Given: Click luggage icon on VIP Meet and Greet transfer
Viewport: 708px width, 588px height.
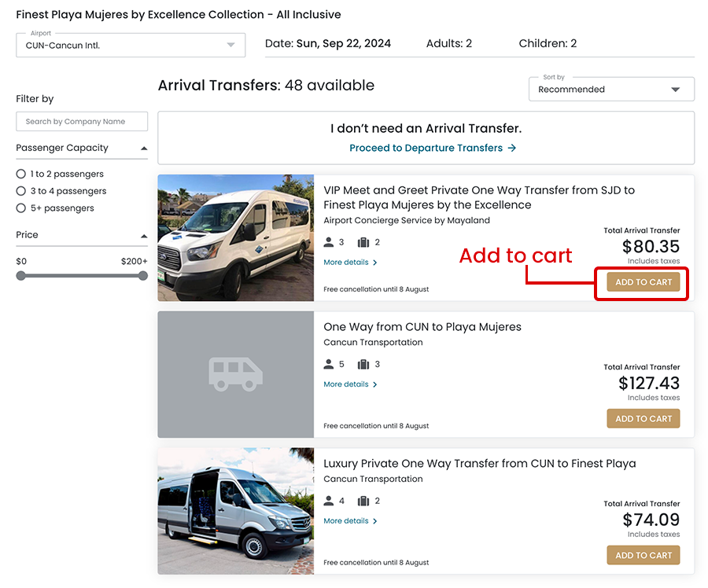Looking at the screenshot, I should tap(363, 242).
